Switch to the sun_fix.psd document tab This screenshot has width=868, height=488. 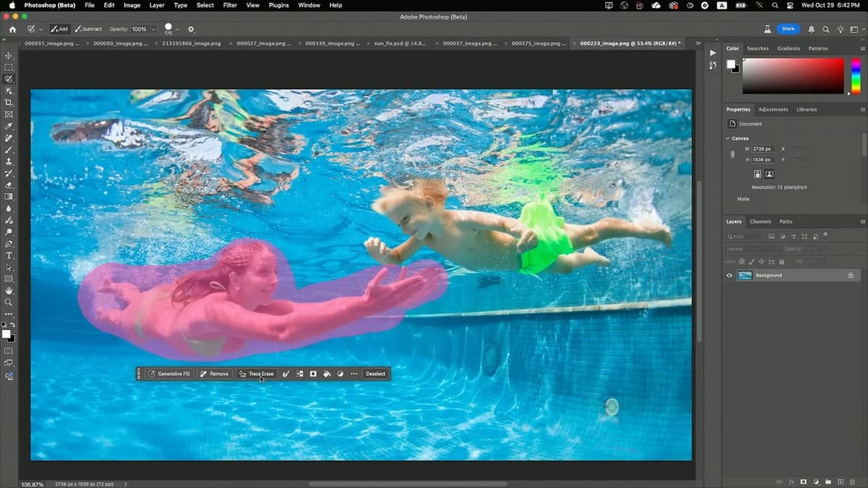pos(399,43)
